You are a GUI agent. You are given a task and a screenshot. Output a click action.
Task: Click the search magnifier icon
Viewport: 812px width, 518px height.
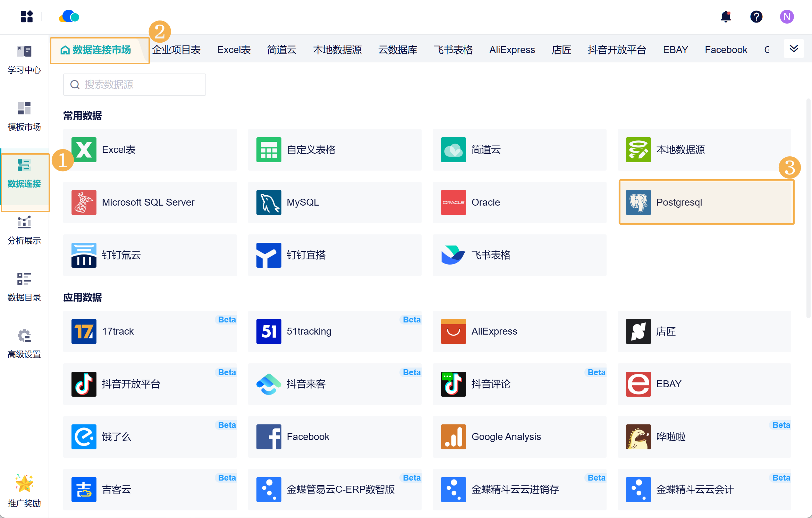(75, 85)
